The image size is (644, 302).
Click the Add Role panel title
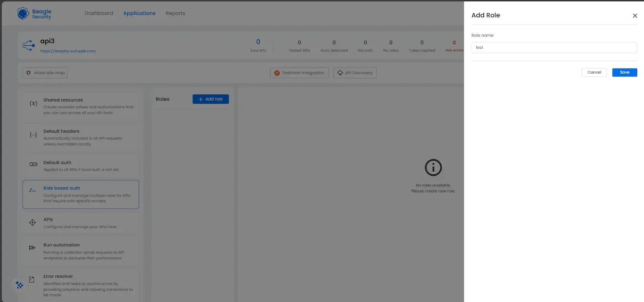486,15
